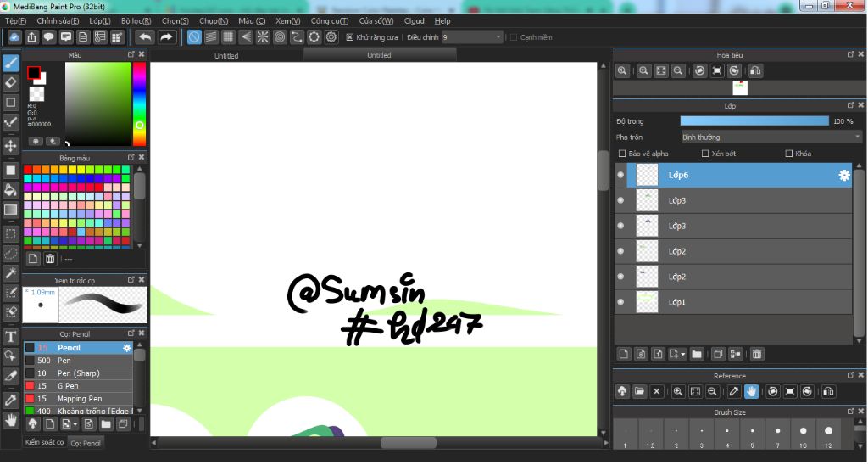868x465 pixels.
Task: Enable crisscross grid snap guide
Action: (x=229, y=37)
